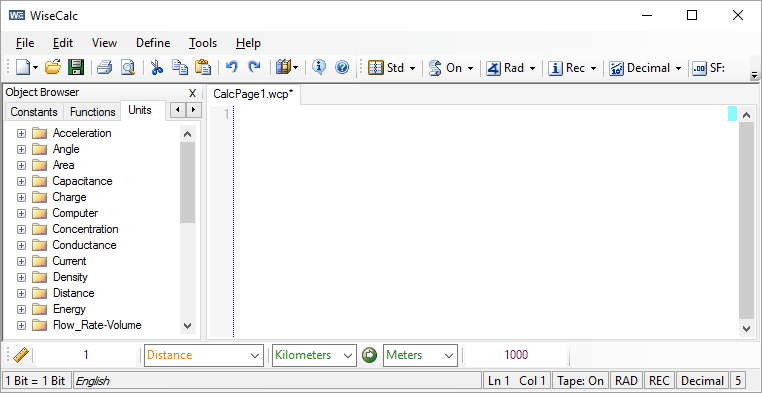Click the Print icon
This screenshot has height=393, width=762.
click(x=104, y=68)
